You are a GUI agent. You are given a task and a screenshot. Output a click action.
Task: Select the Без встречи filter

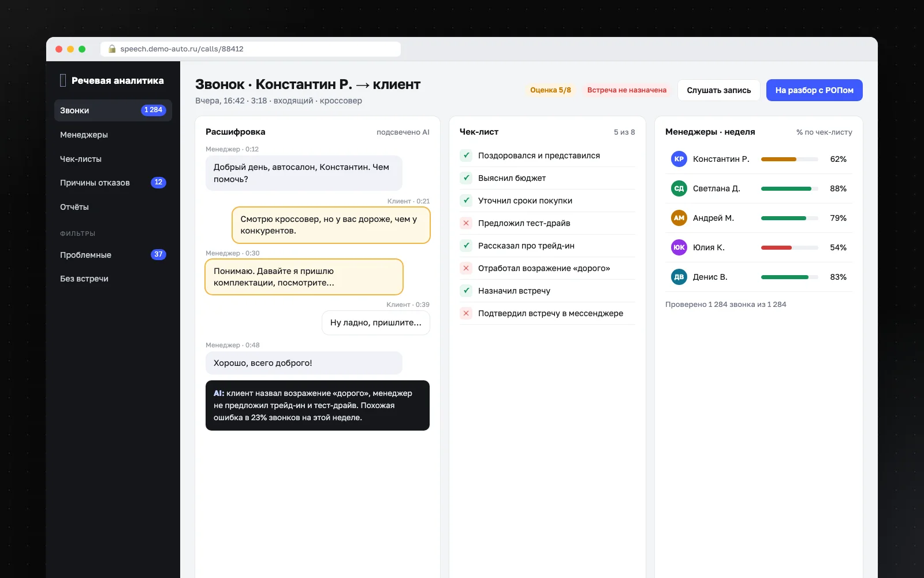click(x=113, y=279)
